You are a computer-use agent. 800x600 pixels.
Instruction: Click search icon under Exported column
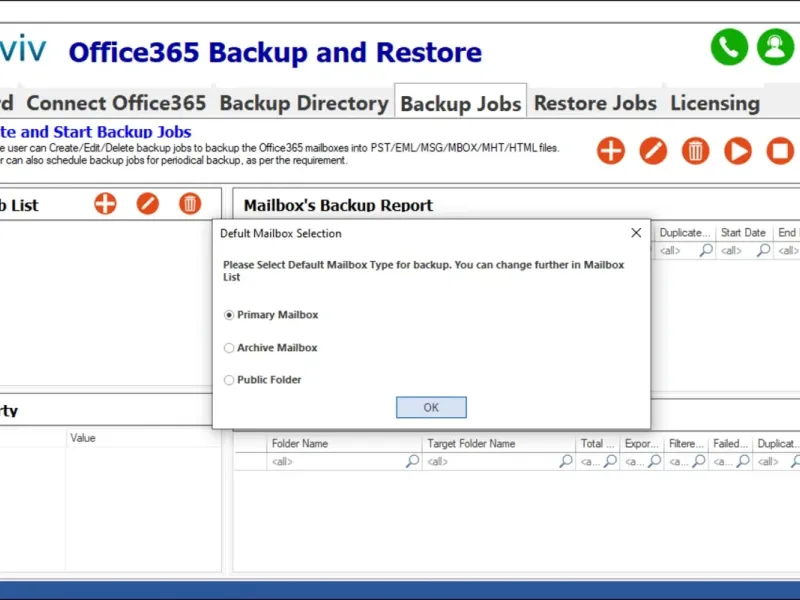[655, 461]
